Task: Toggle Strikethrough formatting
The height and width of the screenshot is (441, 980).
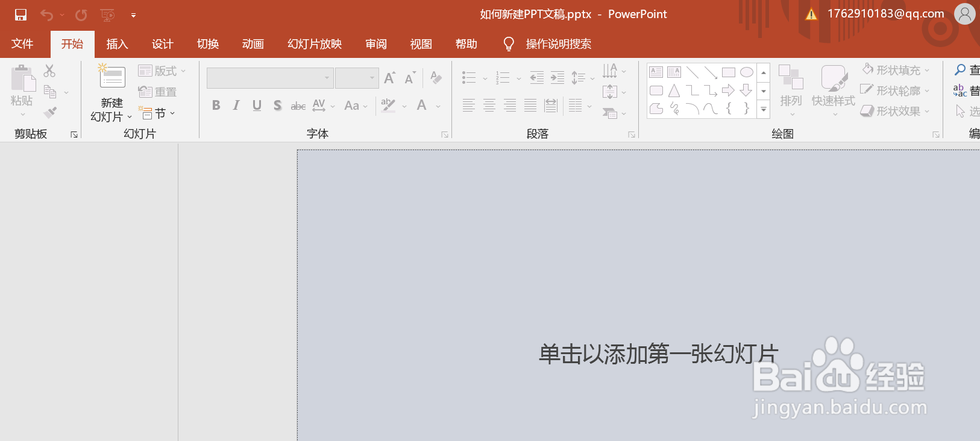Action: 298,106
